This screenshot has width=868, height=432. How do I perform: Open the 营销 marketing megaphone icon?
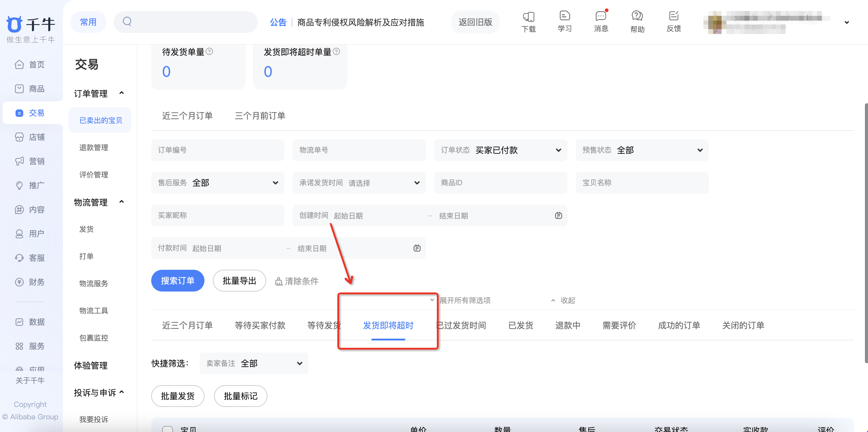click(x=19, y=161)
